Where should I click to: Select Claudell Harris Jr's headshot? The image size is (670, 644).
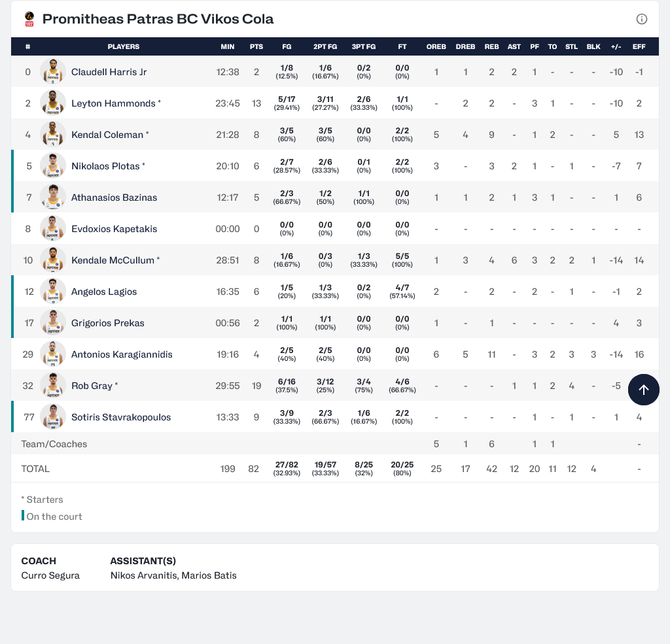[53, 72]
